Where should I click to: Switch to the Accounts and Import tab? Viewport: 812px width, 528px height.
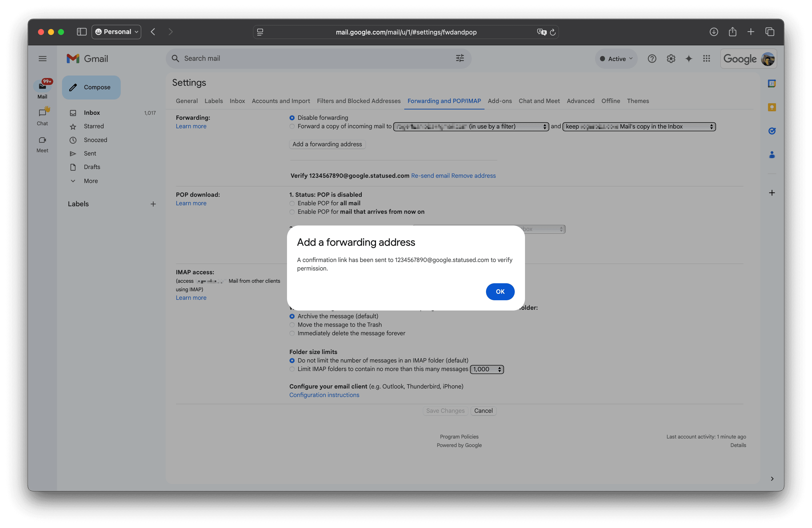coord(281,100)
